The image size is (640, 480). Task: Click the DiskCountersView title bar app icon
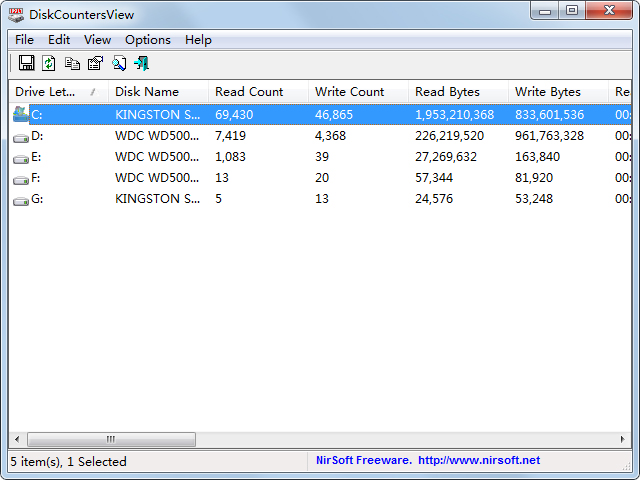(16, 15)
